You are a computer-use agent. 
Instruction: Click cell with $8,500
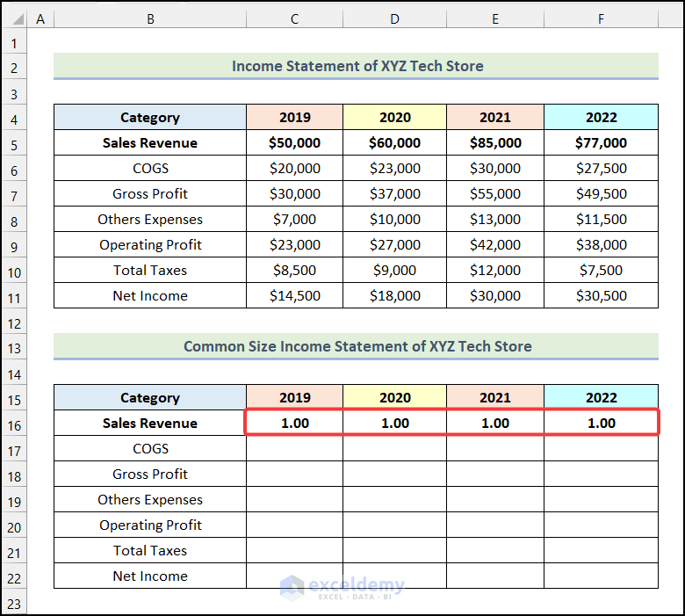(x=295, y=270)
